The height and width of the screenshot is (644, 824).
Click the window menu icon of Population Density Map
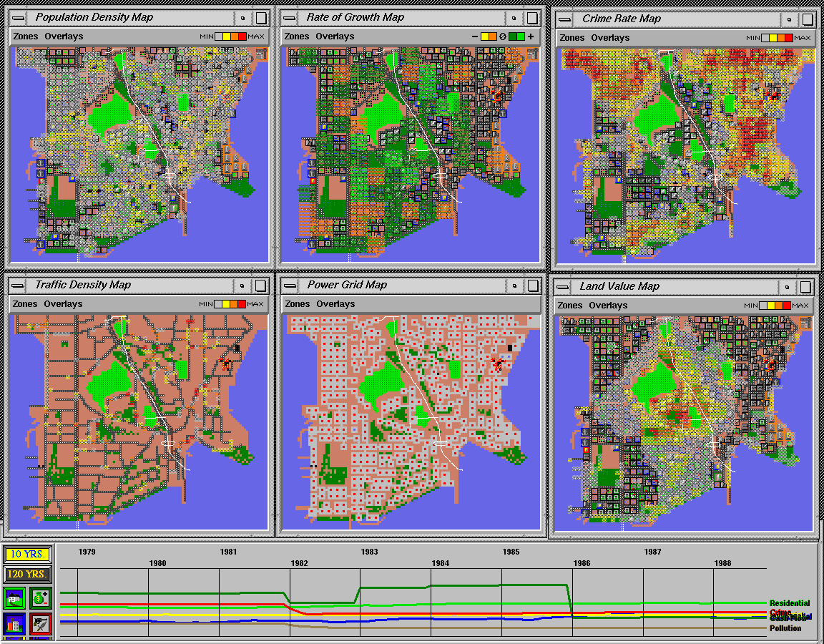click(x=19, y=18)
